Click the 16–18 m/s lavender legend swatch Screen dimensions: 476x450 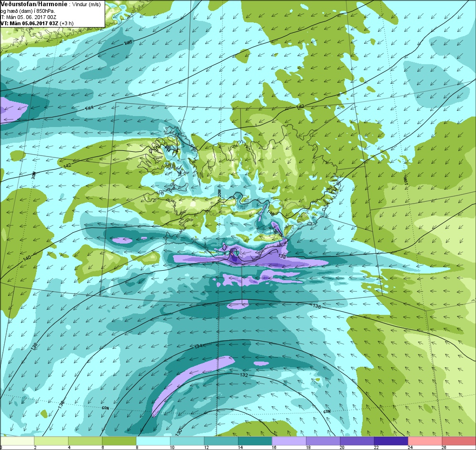289,441
